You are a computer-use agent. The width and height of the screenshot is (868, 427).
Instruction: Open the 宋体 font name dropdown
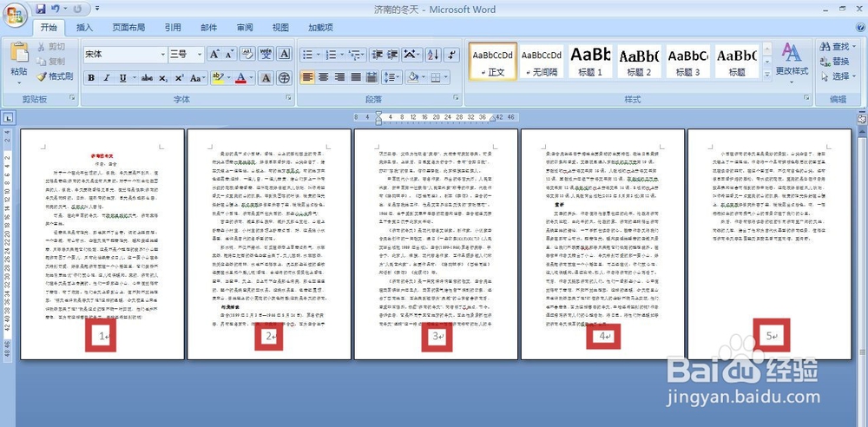163,55
